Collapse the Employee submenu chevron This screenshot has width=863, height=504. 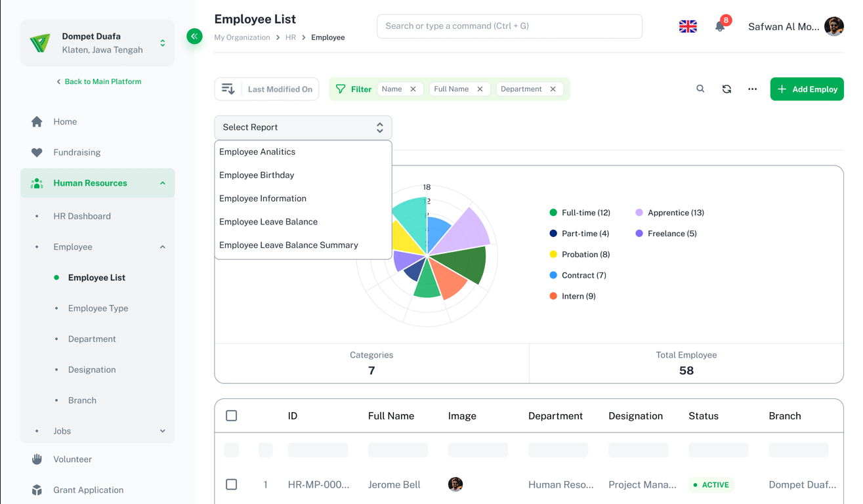tap(163, 247)
